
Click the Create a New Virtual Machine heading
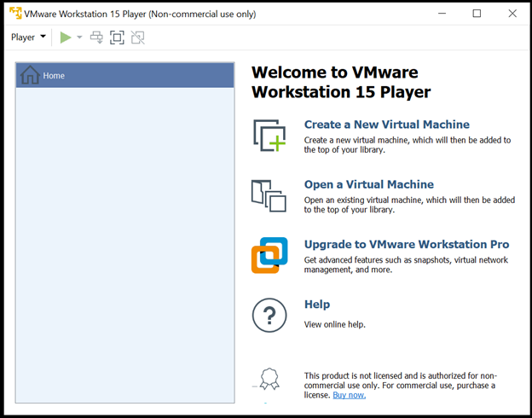386,125
